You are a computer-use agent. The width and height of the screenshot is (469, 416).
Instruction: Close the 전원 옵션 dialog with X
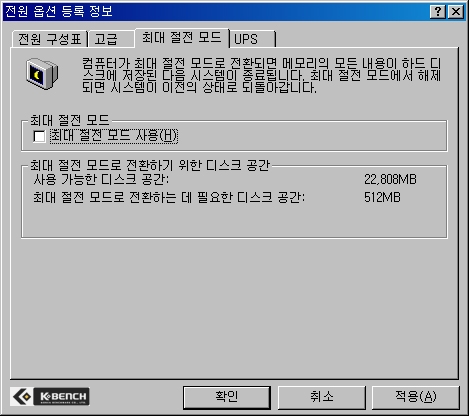(x=456, y=12)
